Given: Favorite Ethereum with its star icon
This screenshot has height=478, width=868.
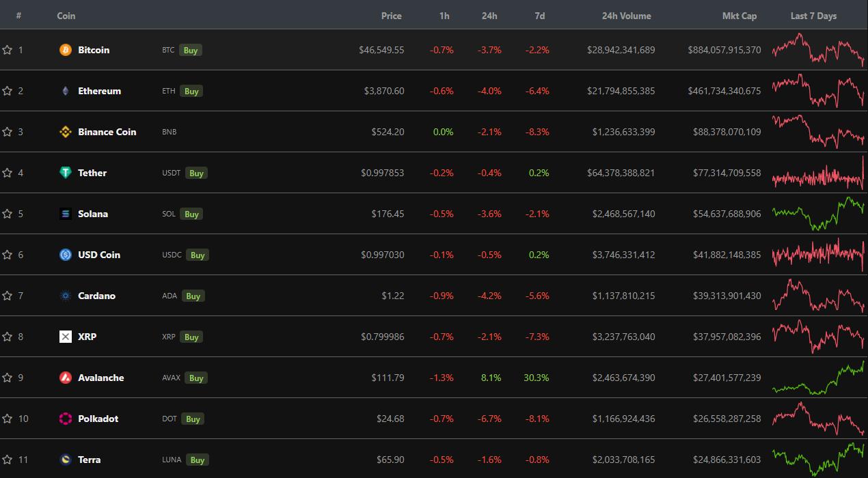Looking at the screenshot, I should tap(7, 91).
